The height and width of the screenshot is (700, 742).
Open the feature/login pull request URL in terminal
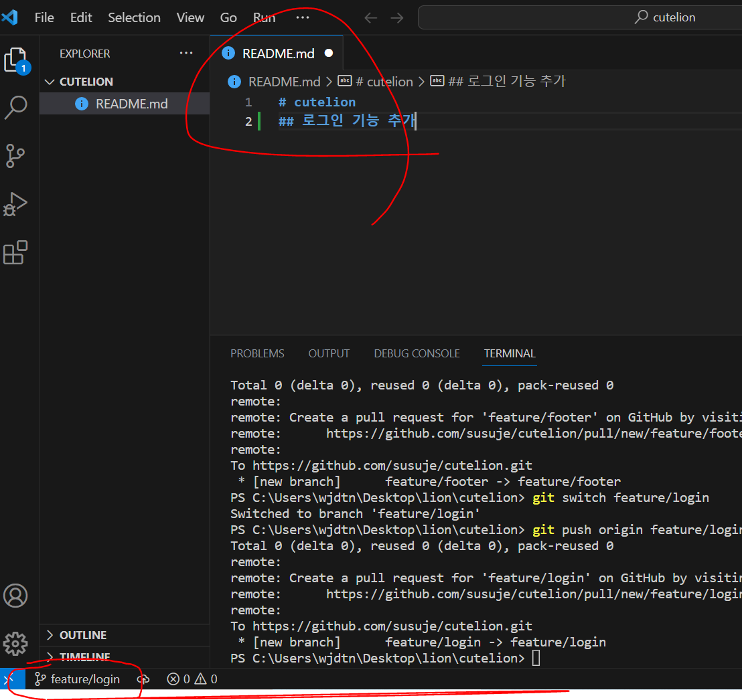point(534,594)
